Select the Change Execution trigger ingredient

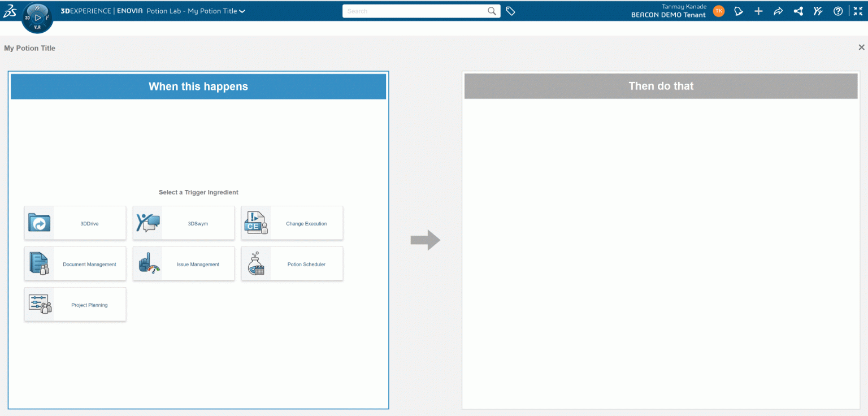click(292, 223)
